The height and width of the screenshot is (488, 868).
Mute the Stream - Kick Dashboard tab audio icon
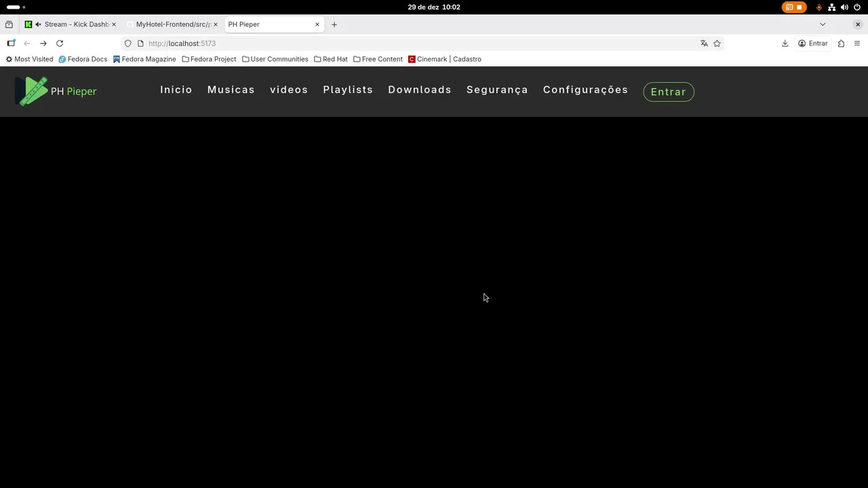37,24
